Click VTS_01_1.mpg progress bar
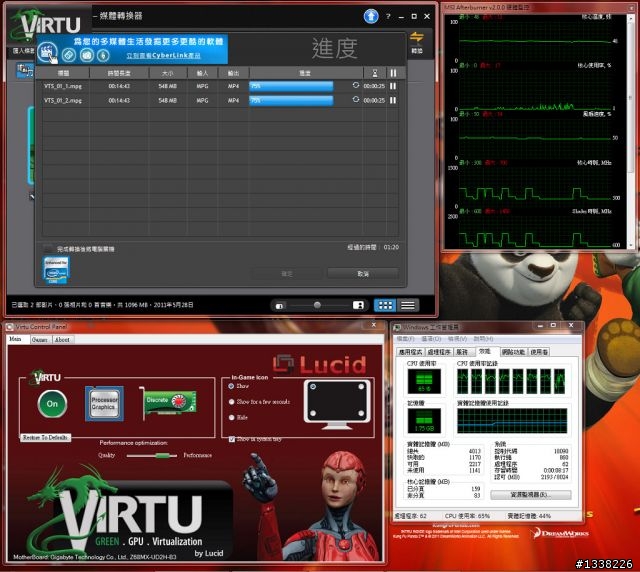This screenshot has height=572, width=640. (291, 86)
